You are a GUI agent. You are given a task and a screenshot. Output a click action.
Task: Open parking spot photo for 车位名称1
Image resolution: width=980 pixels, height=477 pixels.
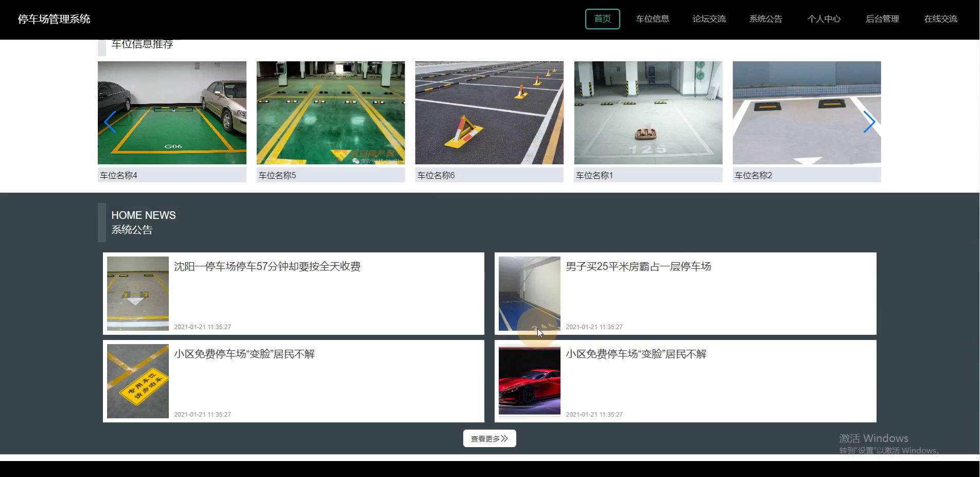pos(648,113)
